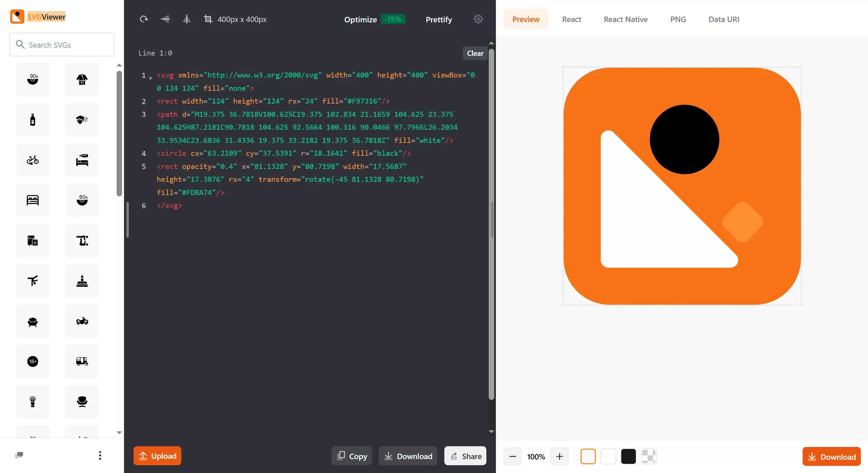This screenshot has height=473, width=868.
Task: Switch to the Preview tab
Action: 526,19
